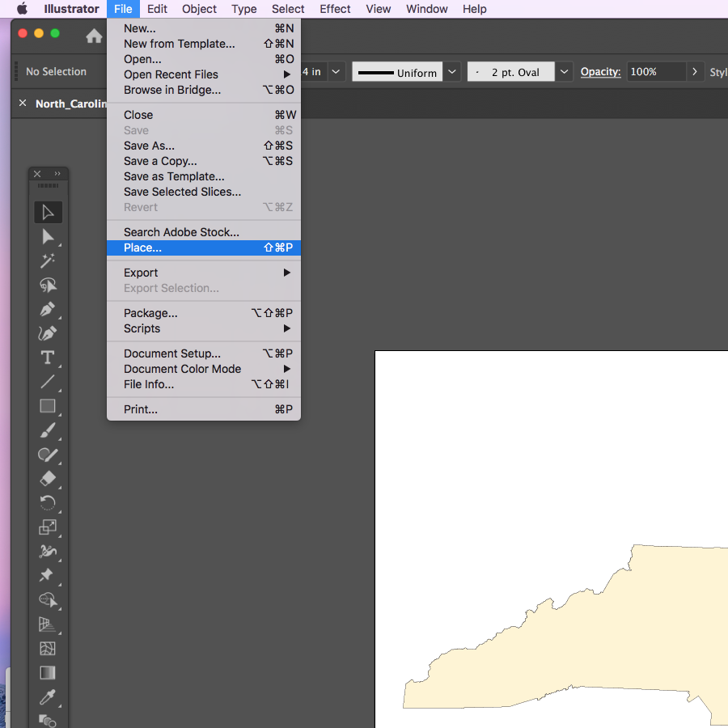This screenshot has height=728, width=728.
Task: Open the Apple menu
Action: point(23,9)
